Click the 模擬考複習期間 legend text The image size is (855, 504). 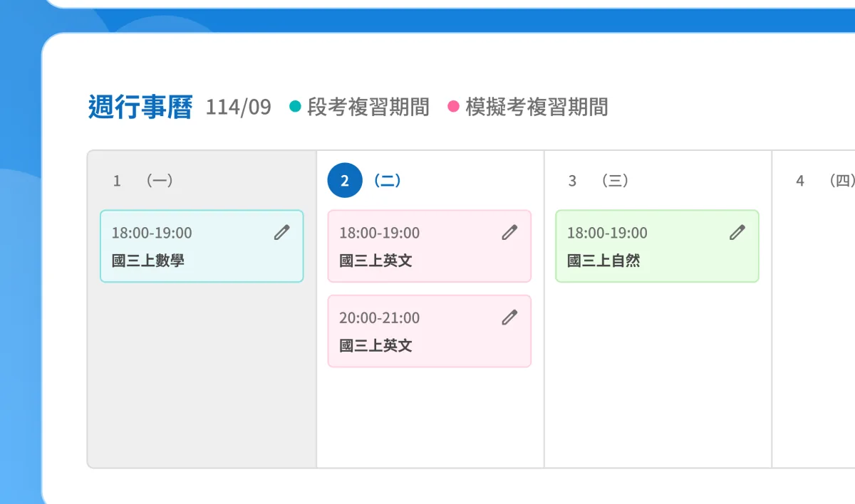[x=537, y=107]
